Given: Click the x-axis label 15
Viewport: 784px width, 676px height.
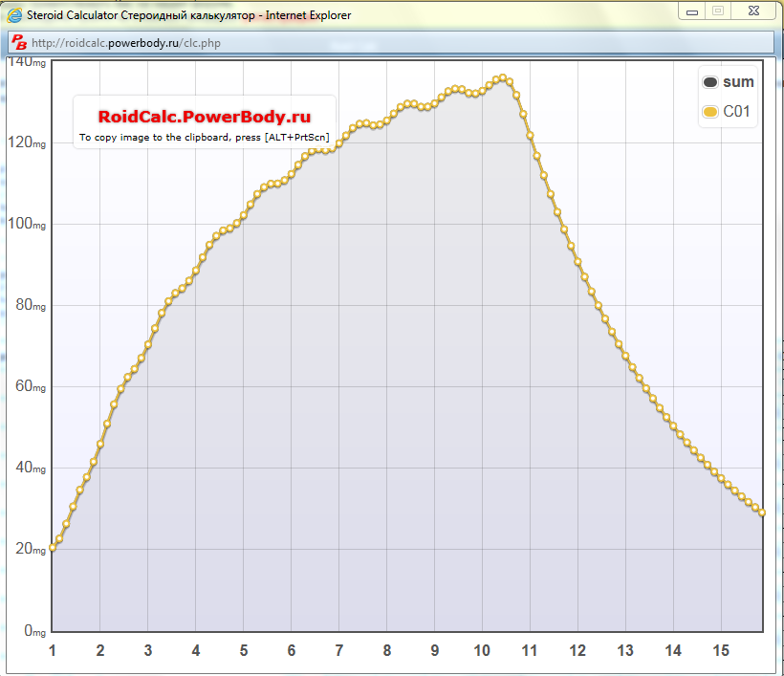Looking at the screenshot, I should pos(720,650).
